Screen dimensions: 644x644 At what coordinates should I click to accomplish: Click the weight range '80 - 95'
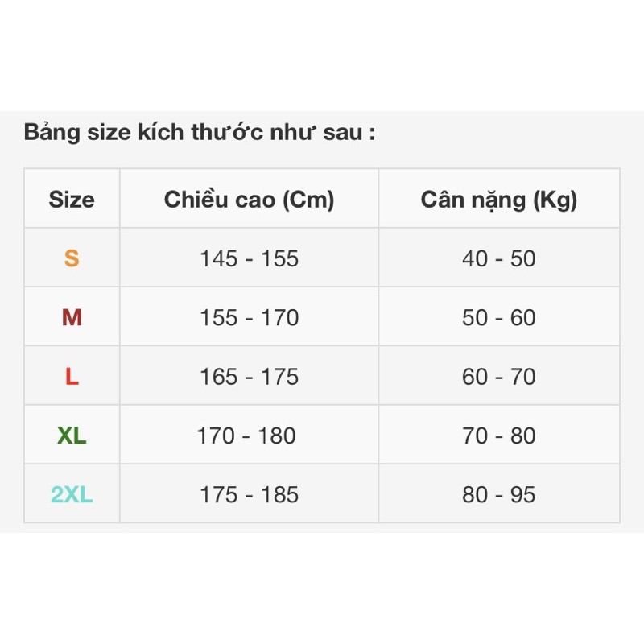tap(499, 494)
